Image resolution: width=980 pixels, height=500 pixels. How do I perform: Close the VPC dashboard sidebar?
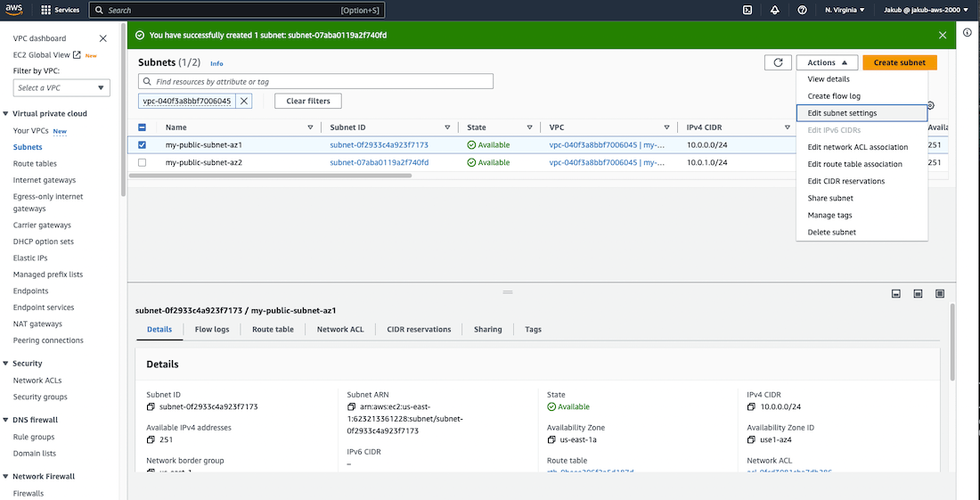pos(103,38)
